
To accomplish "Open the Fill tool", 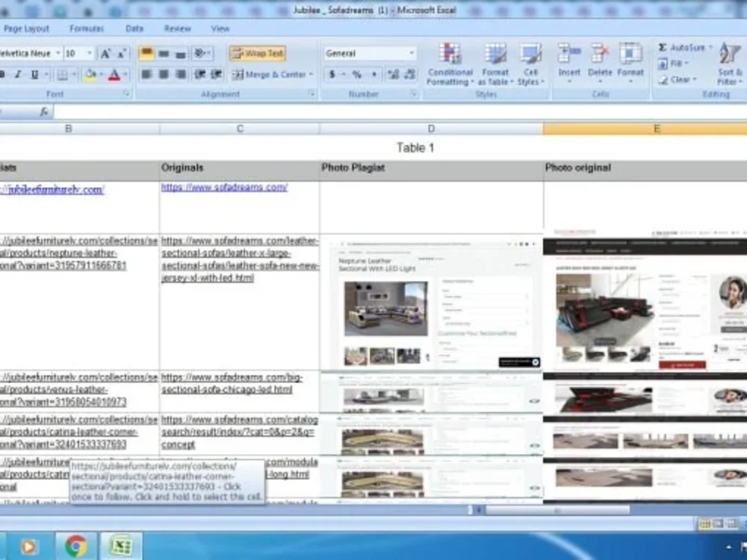I will (x=673, y=63).
